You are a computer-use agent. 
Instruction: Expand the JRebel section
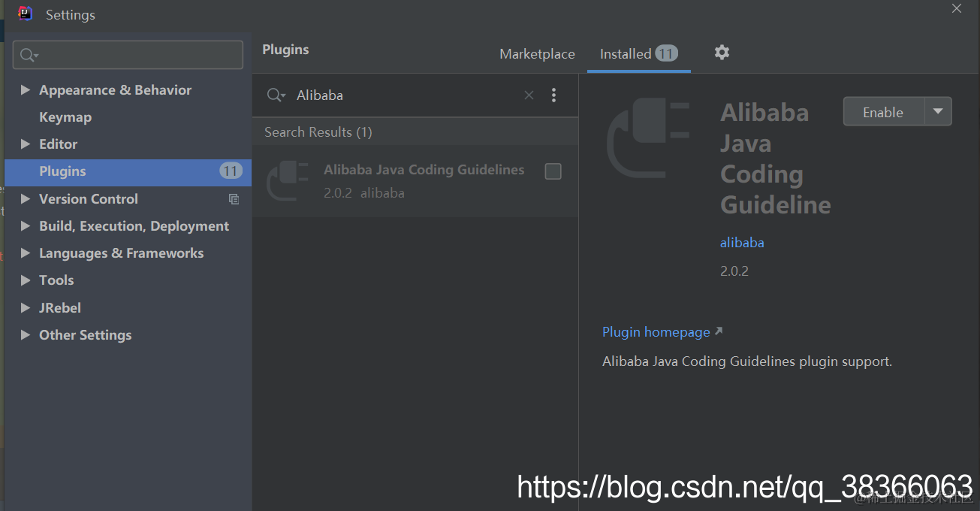point(26,308)
